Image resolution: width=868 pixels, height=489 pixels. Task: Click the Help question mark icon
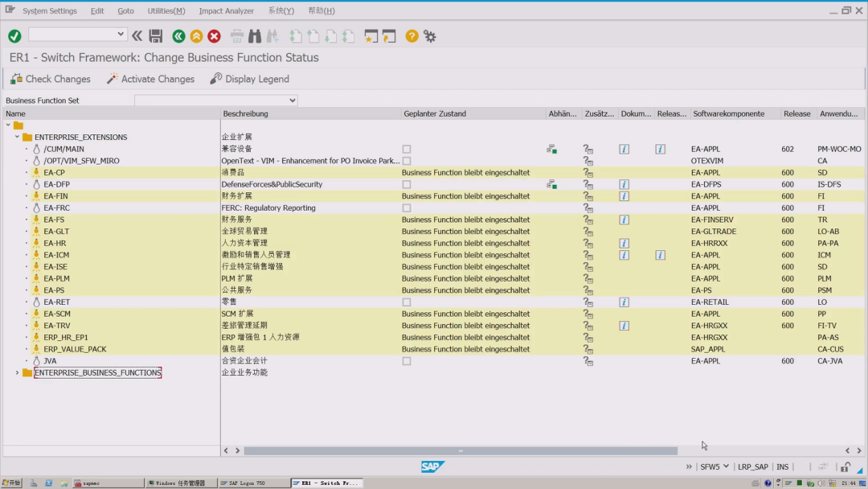[x=411, y=36]
